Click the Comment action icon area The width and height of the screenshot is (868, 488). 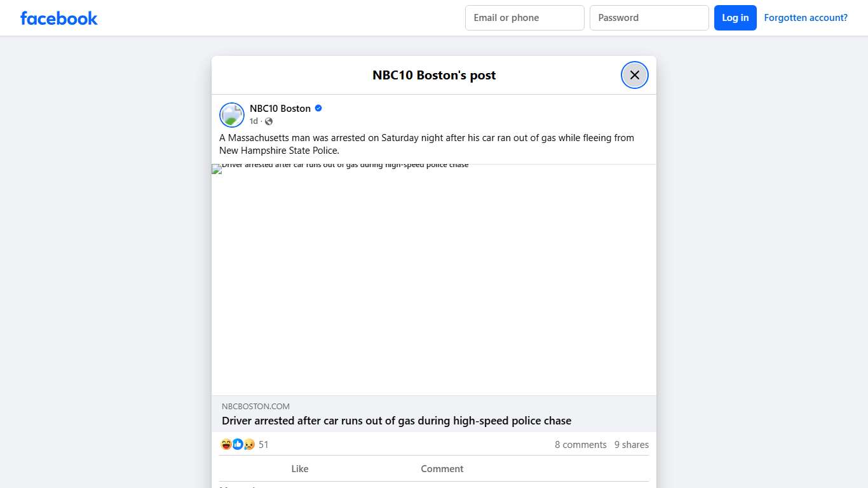[x=442, y=469]
